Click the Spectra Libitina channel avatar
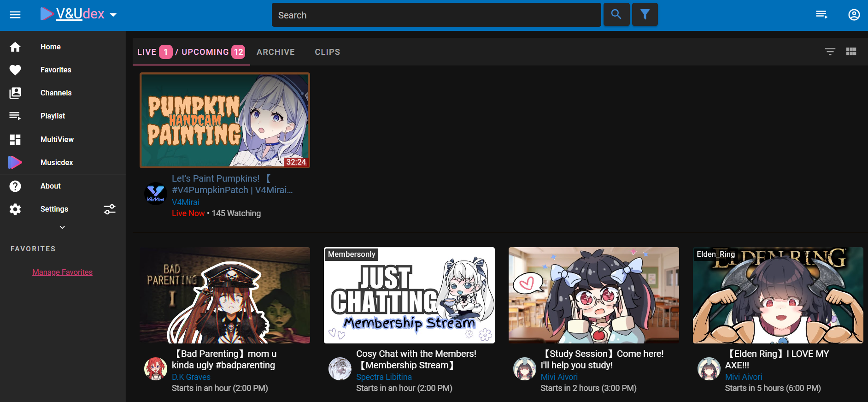Image resolution: width=868 pixels, height=402 pixels. pos(340,369)
